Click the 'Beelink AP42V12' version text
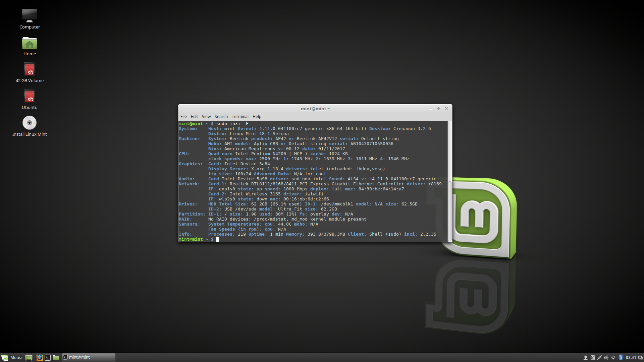This screenshot has height=362, width=644. coord(317,139)
